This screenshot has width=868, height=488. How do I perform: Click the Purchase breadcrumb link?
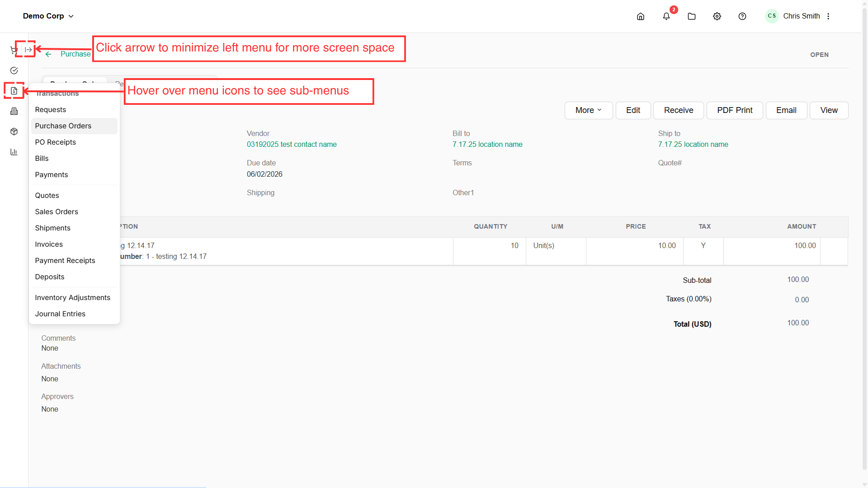pyautogui.click(x=75, y=54)
